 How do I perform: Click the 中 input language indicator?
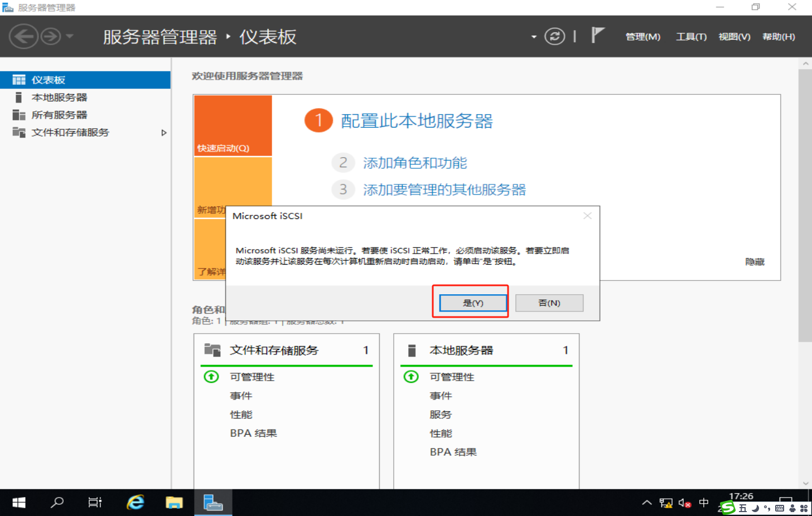click(x=704, y=503)
